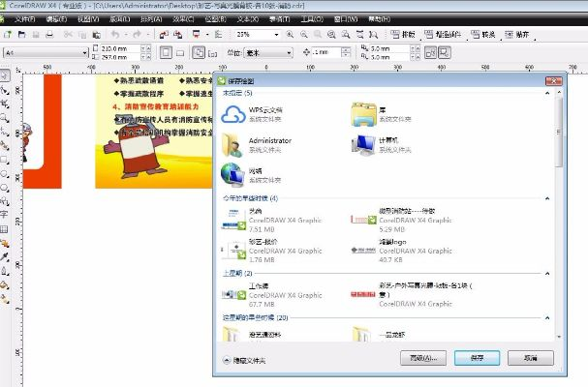Viewport: 588px width, 387px height.
Task: Click 隐藏文件夹 to hide folders
Action: [x=243, y=360]
